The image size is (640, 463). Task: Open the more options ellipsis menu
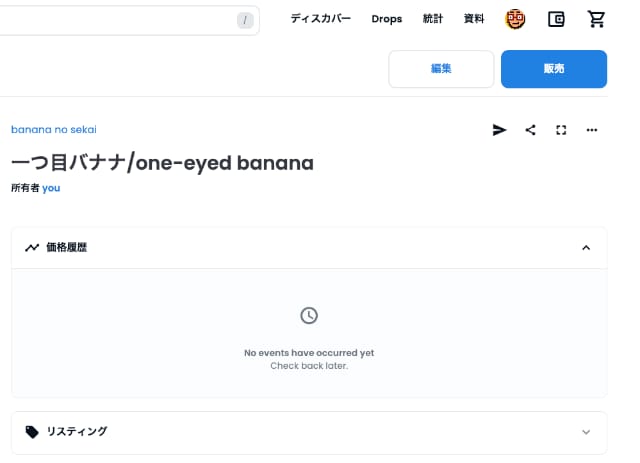click(x=592, y=130)
